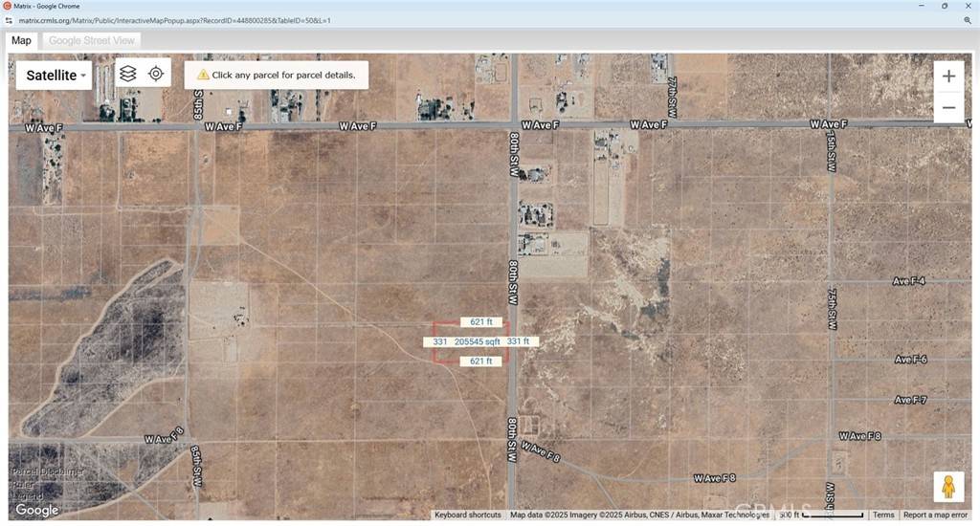
Task: Click the Parcel Disclaimer link
Action: pos(48,471)
